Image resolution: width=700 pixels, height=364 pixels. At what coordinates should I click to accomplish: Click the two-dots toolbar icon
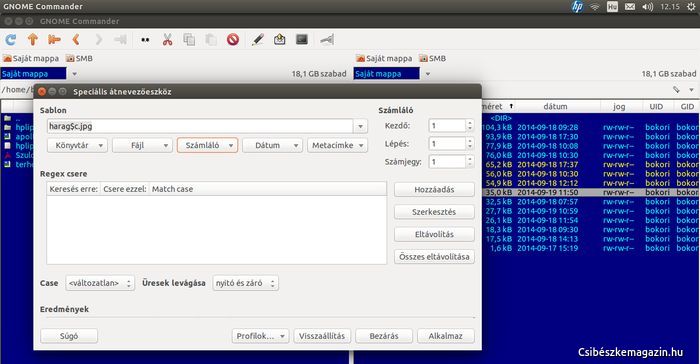click(145, 40)
